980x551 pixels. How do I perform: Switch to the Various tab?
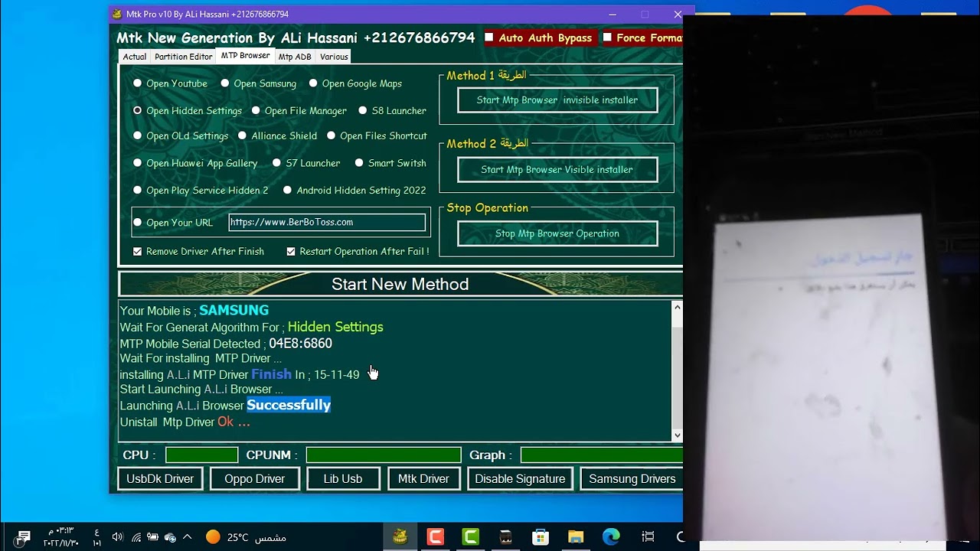click(334, 57)
